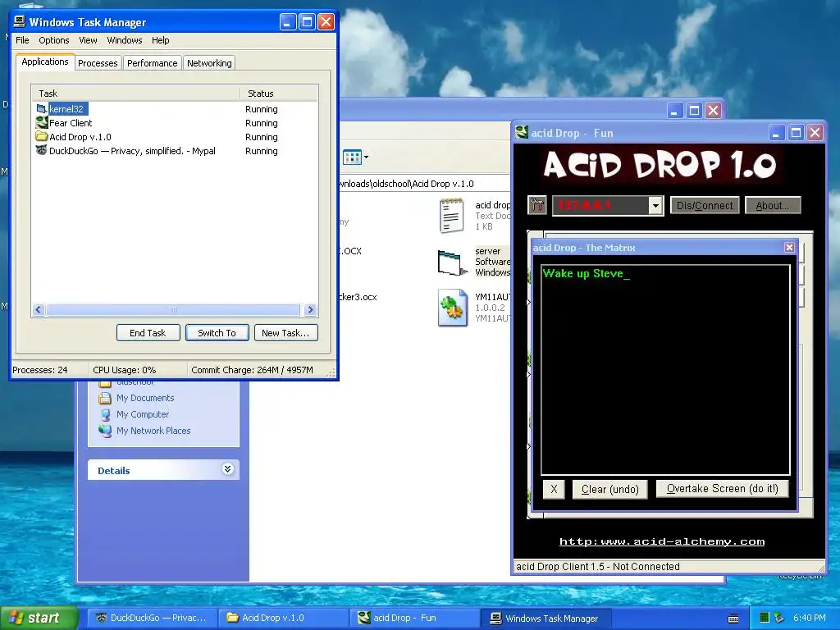Click the New Task... button

(285, 333)
